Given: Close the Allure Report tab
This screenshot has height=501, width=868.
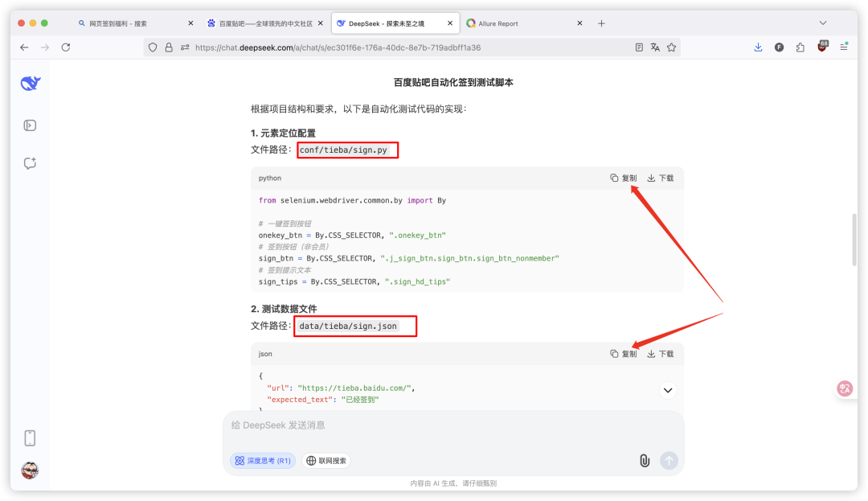Looking at the screenshot, I should click(x=579, y=23).
